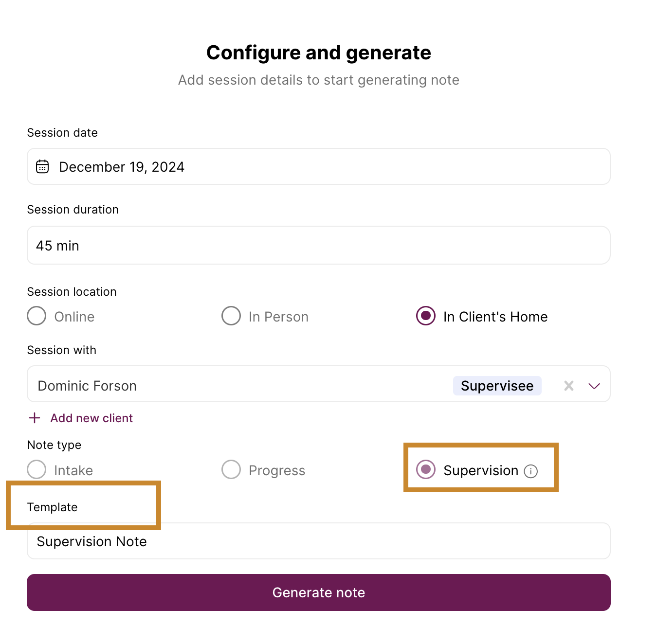Select the Online session location
Viewport: 657px width, 644px height.
(36, 316)
